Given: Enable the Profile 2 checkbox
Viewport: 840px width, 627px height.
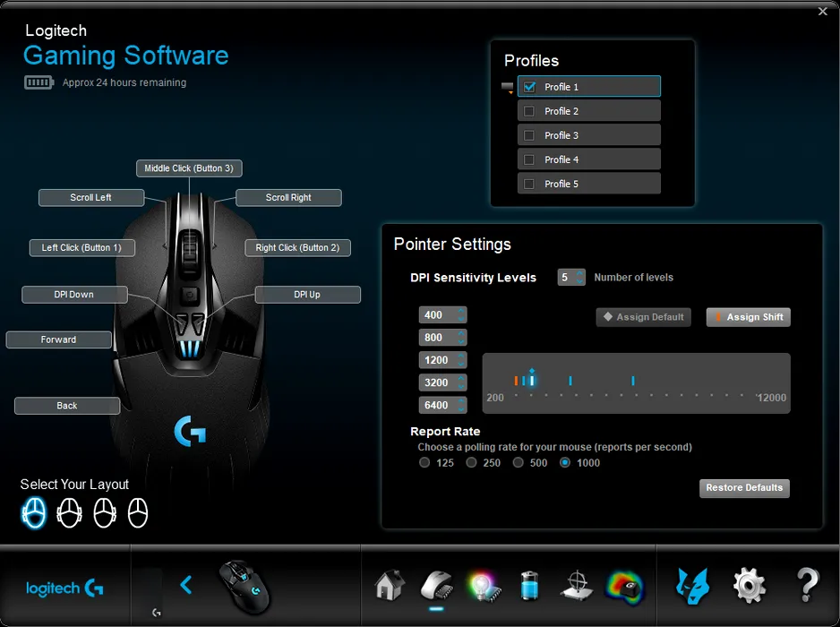Looking at the screenshot, I should pos(529,111).
